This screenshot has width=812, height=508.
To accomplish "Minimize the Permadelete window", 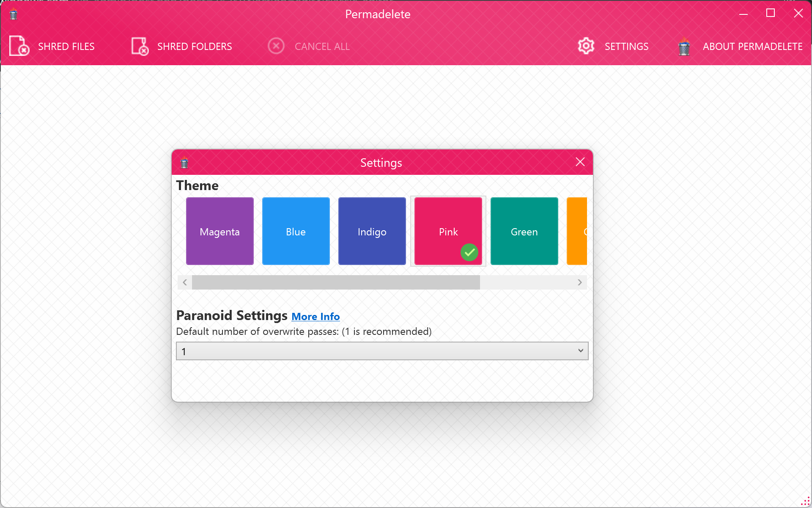I will [x=743, y=14].
